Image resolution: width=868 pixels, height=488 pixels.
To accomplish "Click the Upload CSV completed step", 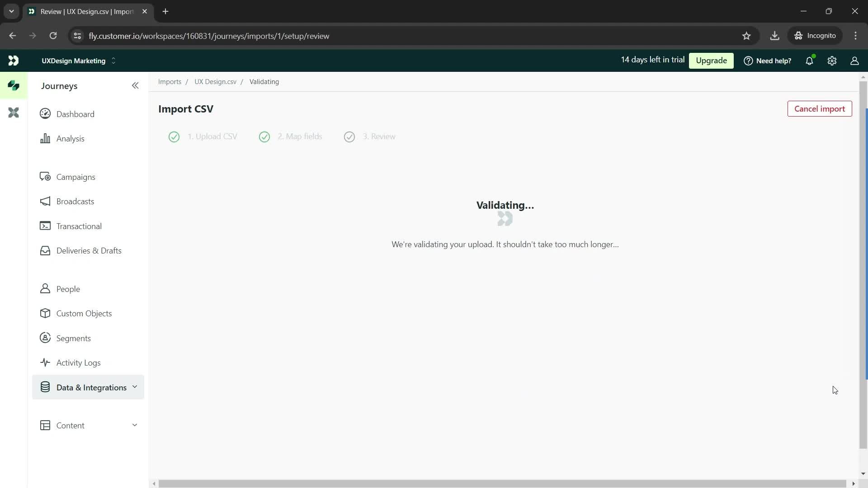I will click(203, 136).
